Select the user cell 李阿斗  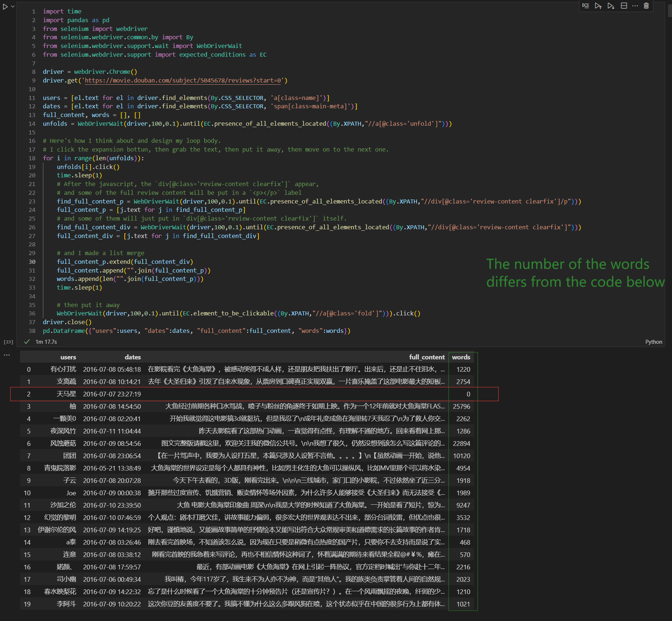(x=67, y=604)
